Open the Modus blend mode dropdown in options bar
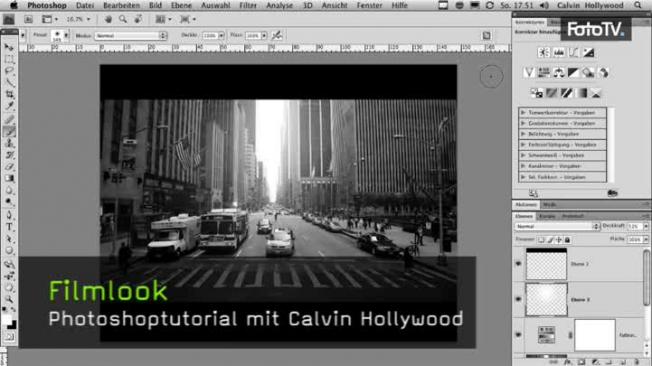 (131, 36)
